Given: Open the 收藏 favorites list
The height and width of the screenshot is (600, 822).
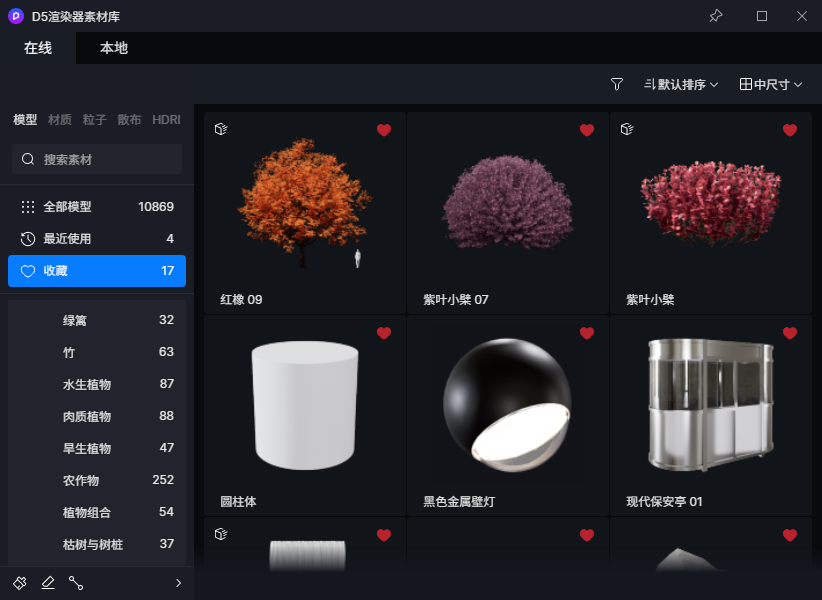Looking at the screenshot, I should coord(97,271).
